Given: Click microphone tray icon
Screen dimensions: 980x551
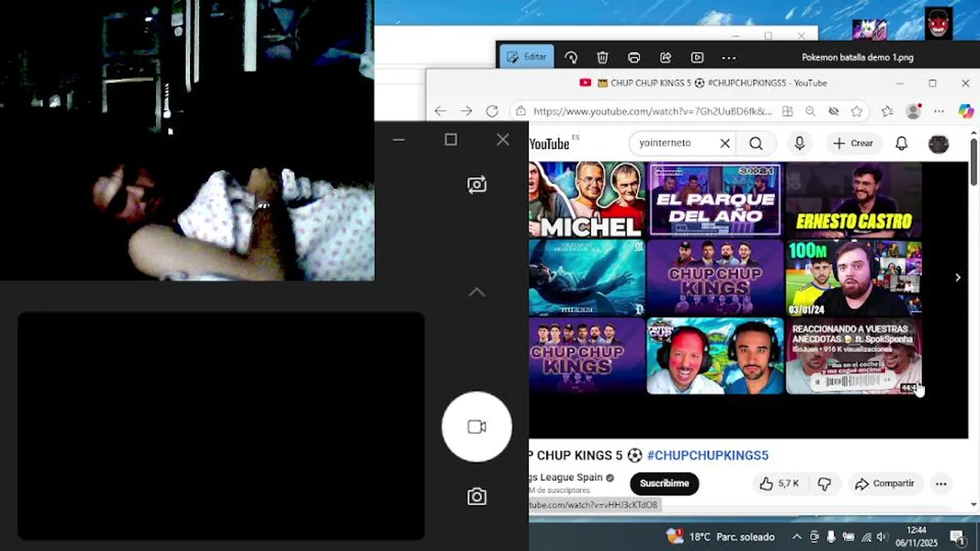Looking at the screenshot, I should click(831, 536).
